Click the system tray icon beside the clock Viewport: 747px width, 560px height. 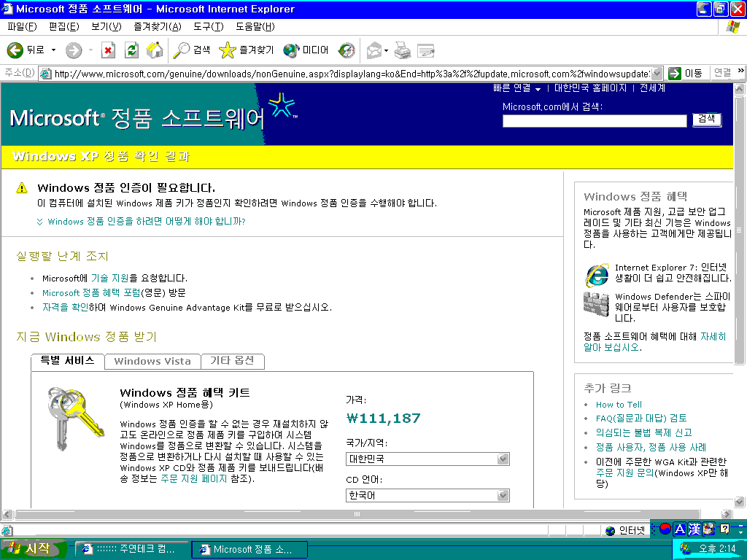pos(686,549)
